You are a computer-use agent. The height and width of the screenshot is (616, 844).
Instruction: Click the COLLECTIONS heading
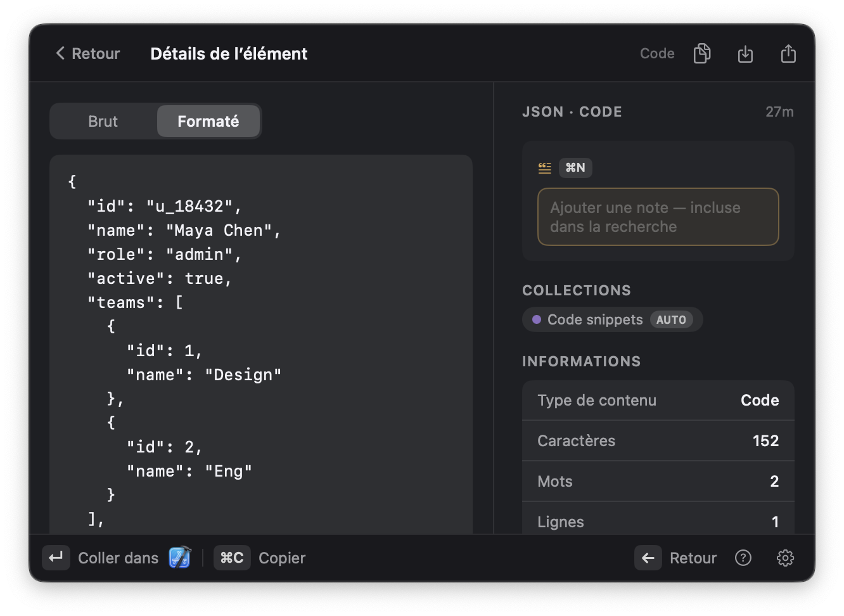click(577, 290)
